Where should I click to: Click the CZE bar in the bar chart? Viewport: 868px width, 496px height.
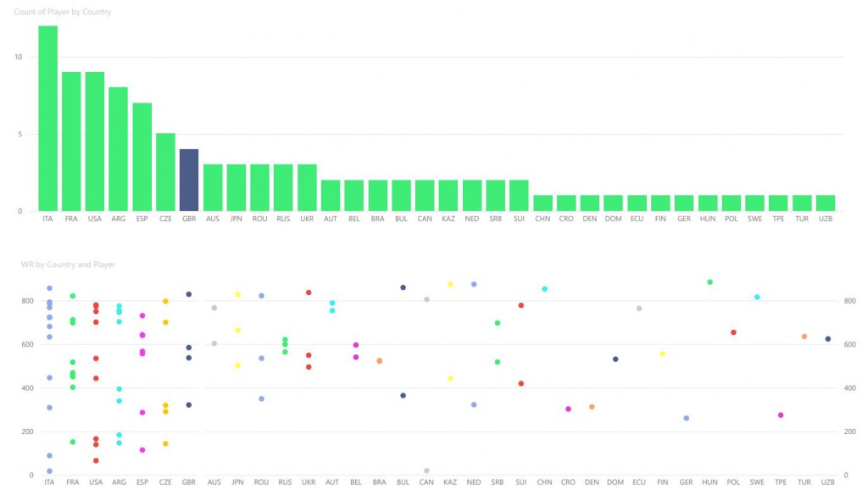(x=166, y=172)
